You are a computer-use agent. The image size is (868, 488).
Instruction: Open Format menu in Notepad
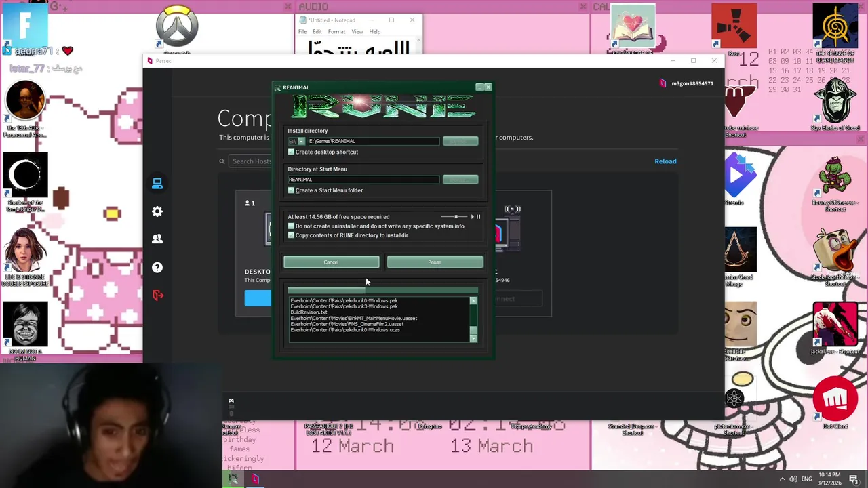click(x=336, y=32)
